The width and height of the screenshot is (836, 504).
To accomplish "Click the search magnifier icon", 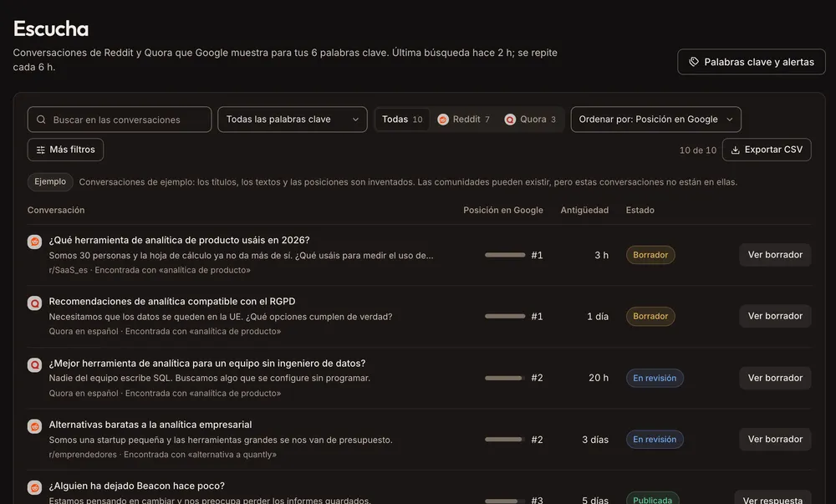I will (41, 120).
